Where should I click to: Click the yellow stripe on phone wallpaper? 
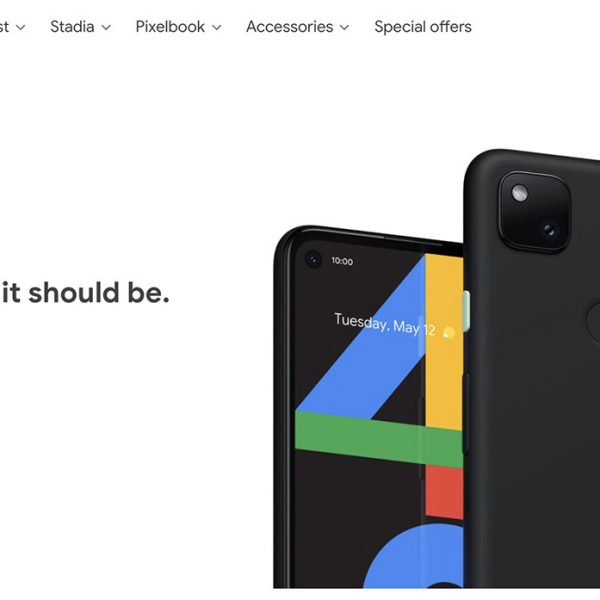click(444, 342)
